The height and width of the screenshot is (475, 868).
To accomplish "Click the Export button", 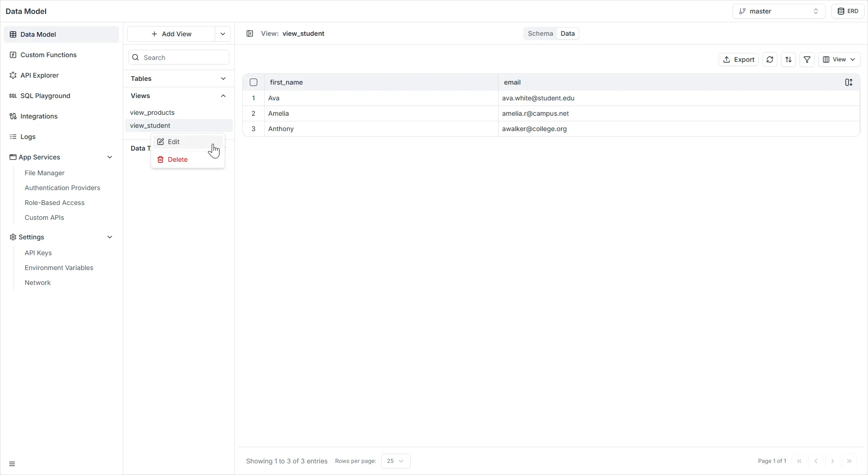I will pos(739,59).
